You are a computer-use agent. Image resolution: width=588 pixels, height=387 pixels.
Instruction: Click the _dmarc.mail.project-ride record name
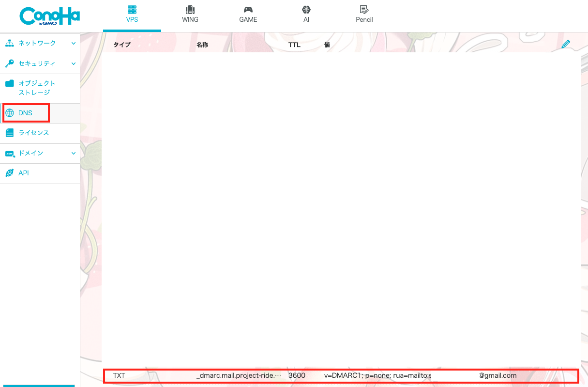click(x=239, y=375)
